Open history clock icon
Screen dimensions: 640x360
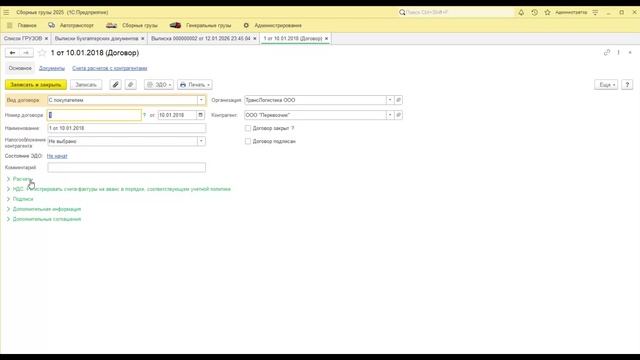tap(534, 12)
